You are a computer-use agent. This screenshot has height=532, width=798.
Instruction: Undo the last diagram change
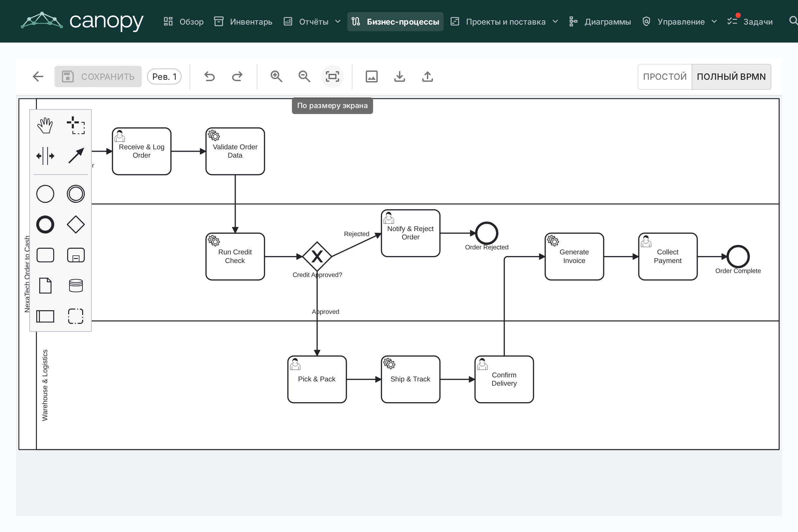click(209, 77)
